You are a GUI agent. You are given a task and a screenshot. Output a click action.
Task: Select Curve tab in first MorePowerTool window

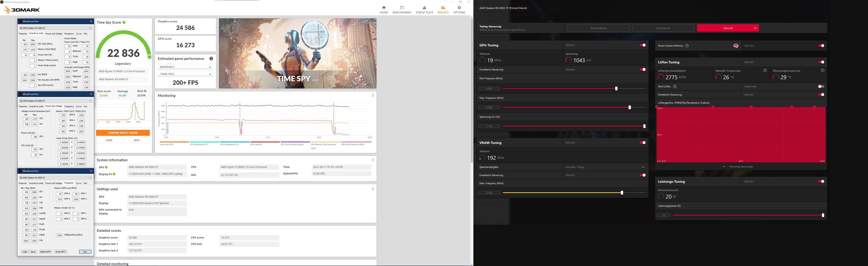coord(79,34)
